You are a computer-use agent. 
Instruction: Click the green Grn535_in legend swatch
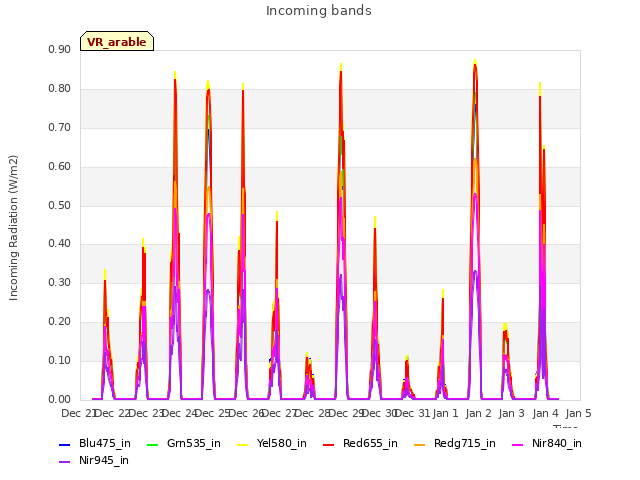(x=152, y=444)
